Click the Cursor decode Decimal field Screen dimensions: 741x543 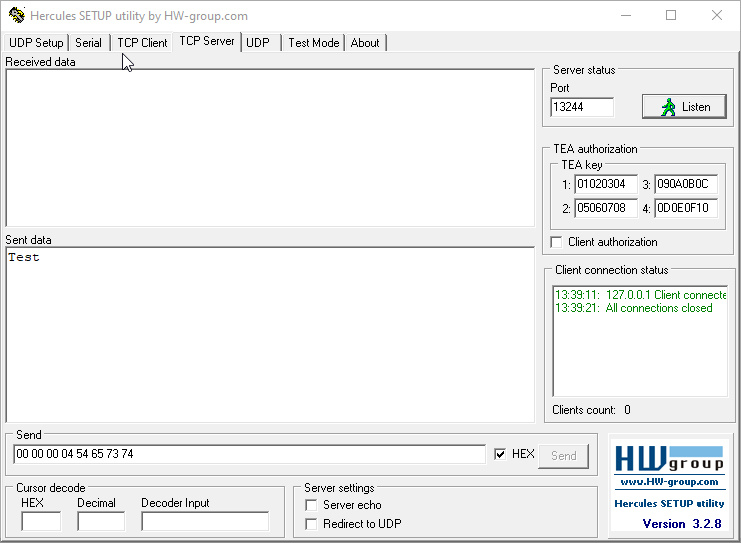[x=101, y=521]
